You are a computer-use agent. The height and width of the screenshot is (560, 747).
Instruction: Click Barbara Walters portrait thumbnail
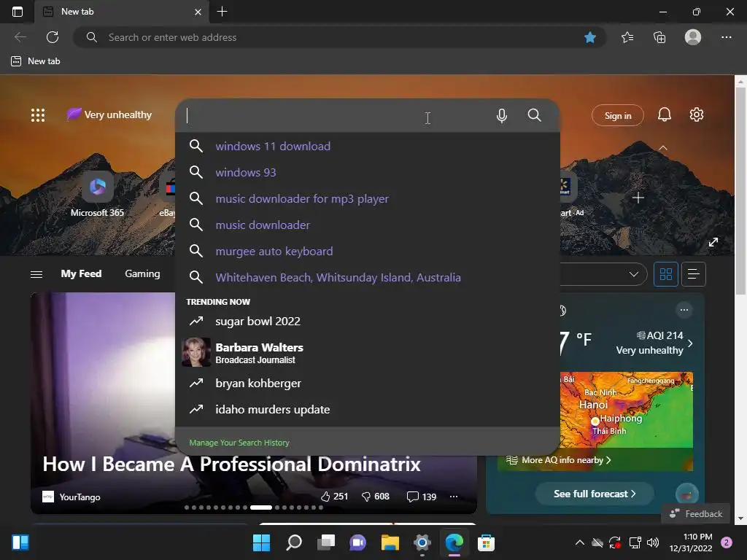coord(196,352)
